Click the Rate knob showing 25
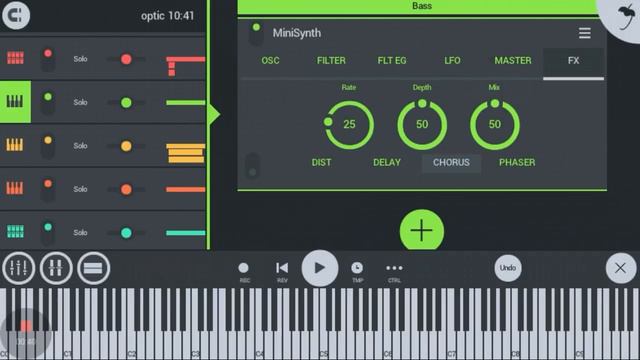 point(349,124)
